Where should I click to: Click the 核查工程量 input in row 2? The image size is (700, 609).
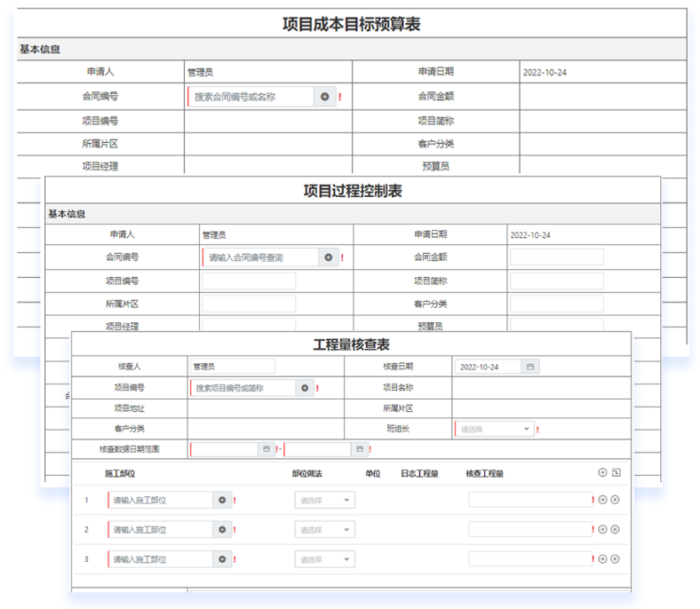530,529
